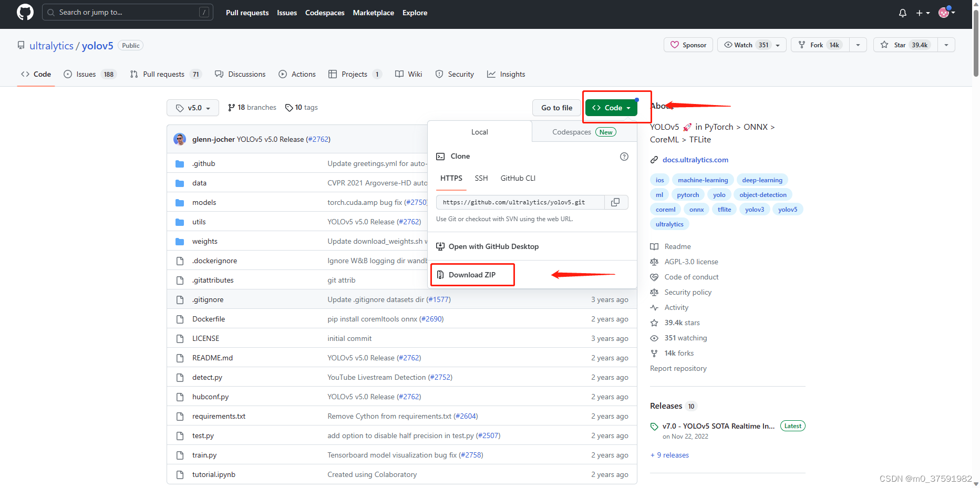Open the create new plus menu
The height and width of the screenshot is (488, 980).
pos(923,13)
